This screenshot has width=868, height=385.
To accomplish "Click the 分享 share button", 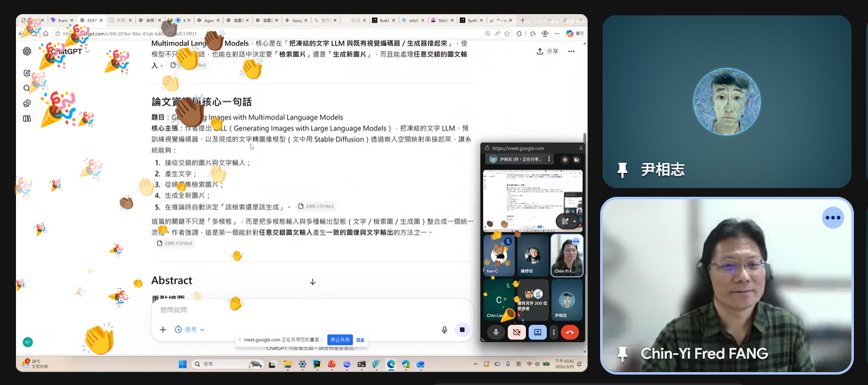I will click(x=547, y=51).
